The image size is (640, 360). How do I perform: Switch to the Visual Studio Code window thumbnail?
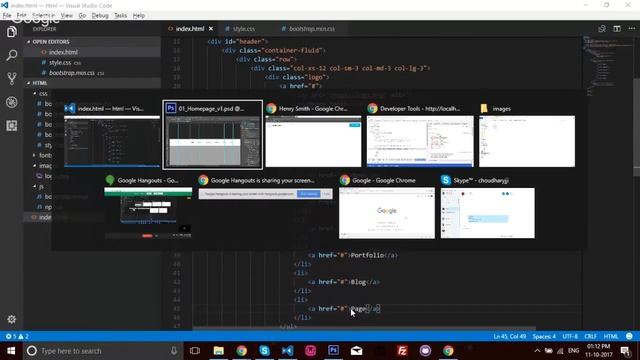click(x=112, y=136)
